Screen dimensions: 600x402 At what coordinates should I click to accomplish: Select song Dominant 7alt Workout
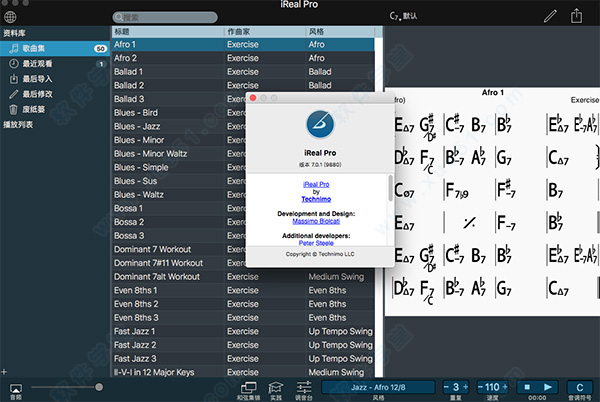243,277
